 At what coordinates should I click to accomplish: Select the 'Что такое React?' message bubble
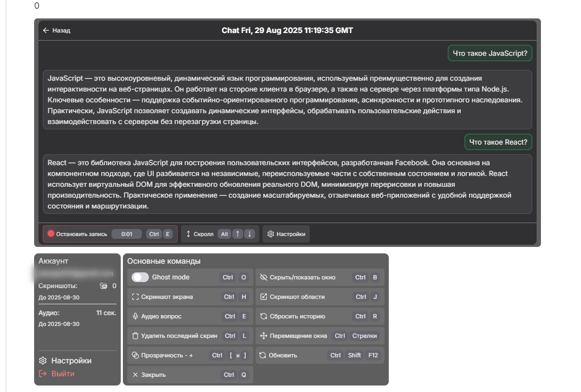point(498,142)
